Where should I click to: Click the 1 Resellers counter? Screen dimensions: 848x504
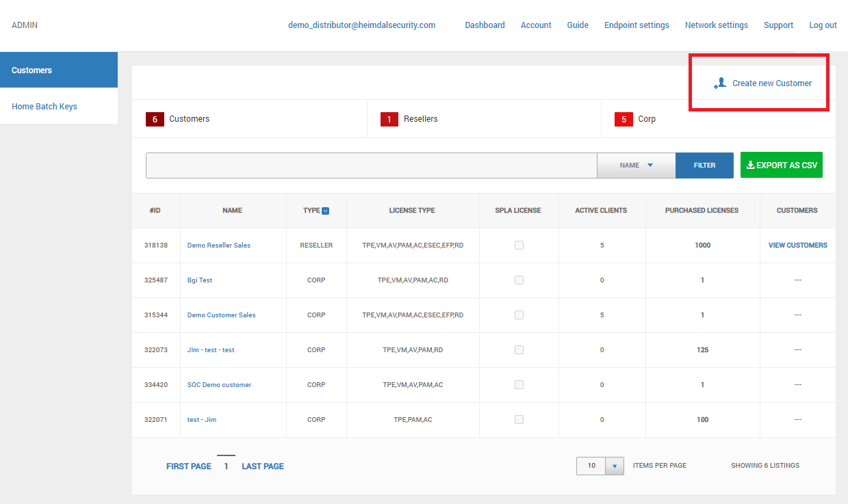409,119
